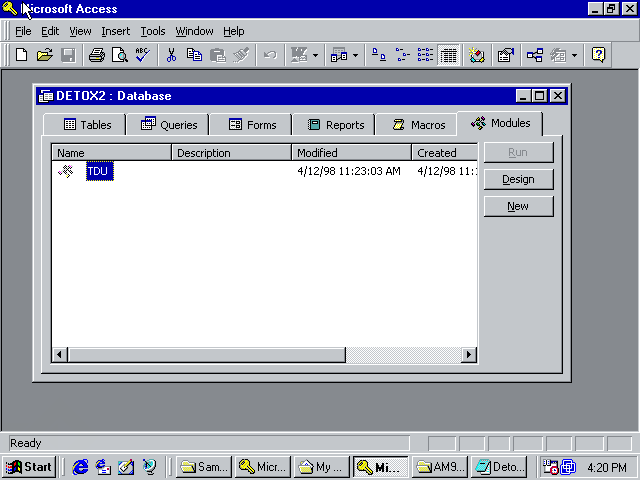Viewport: 640px width, 480px height.
Task: Expand the New Object dropdown arrow
Action: coord(574,55)
